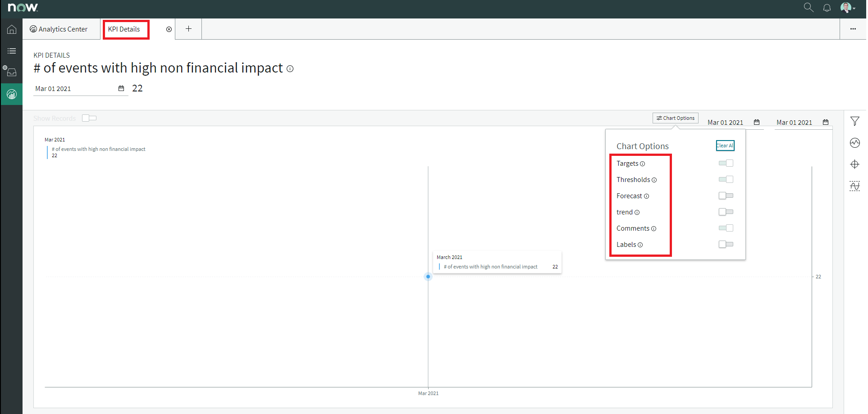Open the inbox icon in sidebar
The height and width of the screenshot is (414, 868).
coord(12,73)
